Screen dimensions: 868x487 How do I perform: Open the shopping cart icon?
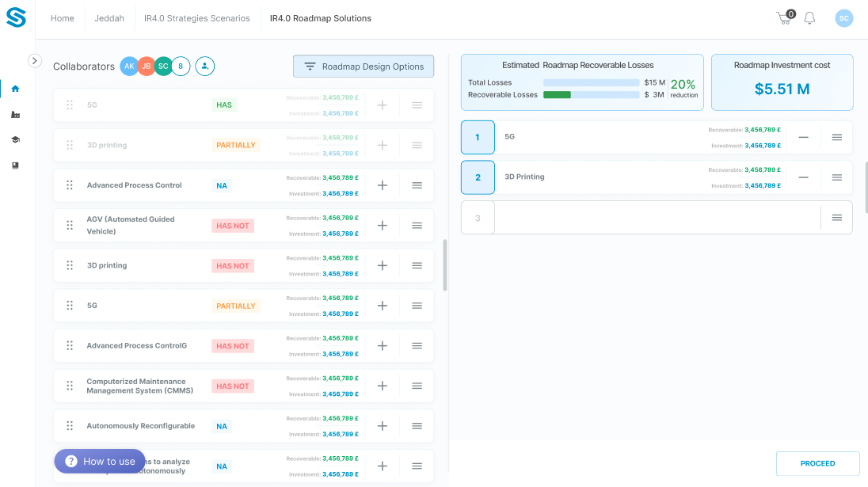point(785,18)
